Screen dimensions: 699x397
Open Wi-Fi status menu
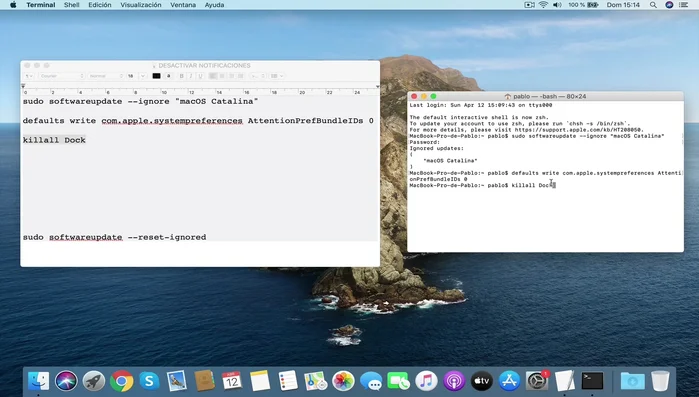[x=543, y=5]
